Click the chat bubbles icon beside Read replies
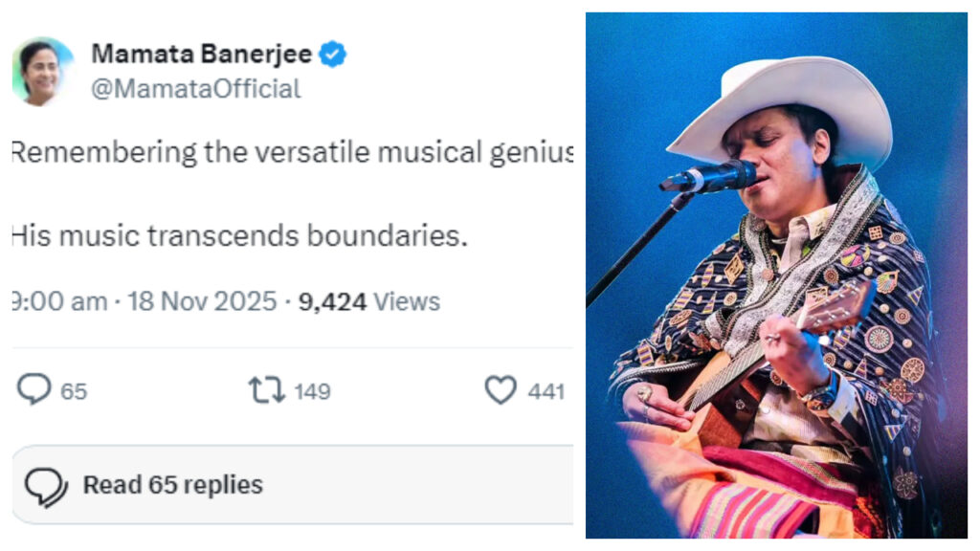The height and width of the screenshot is (551, 980). [x=45, y=486]
